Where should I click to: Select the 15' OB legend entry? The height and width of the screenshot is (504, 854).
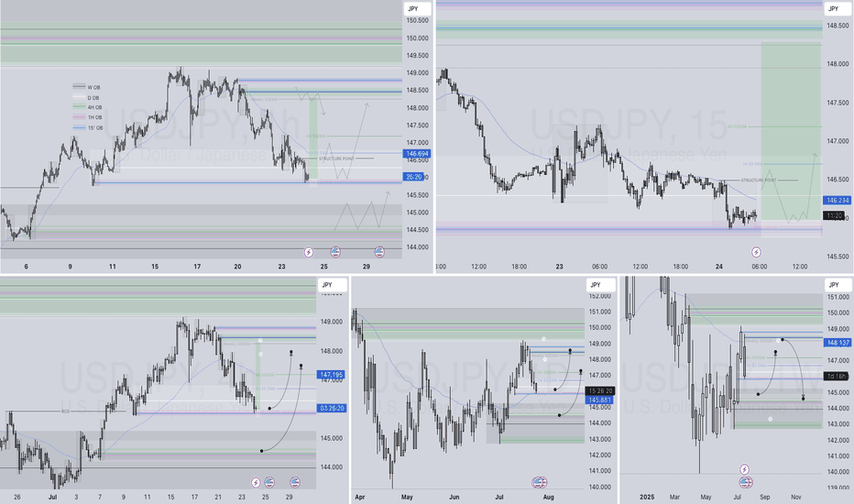point(88,128)
